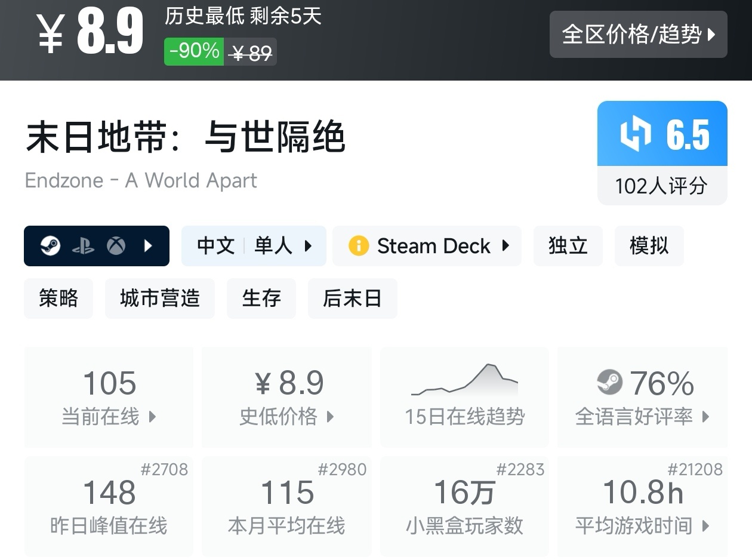Open the 后末日 post-apocalyptic tag

(352, 298)
